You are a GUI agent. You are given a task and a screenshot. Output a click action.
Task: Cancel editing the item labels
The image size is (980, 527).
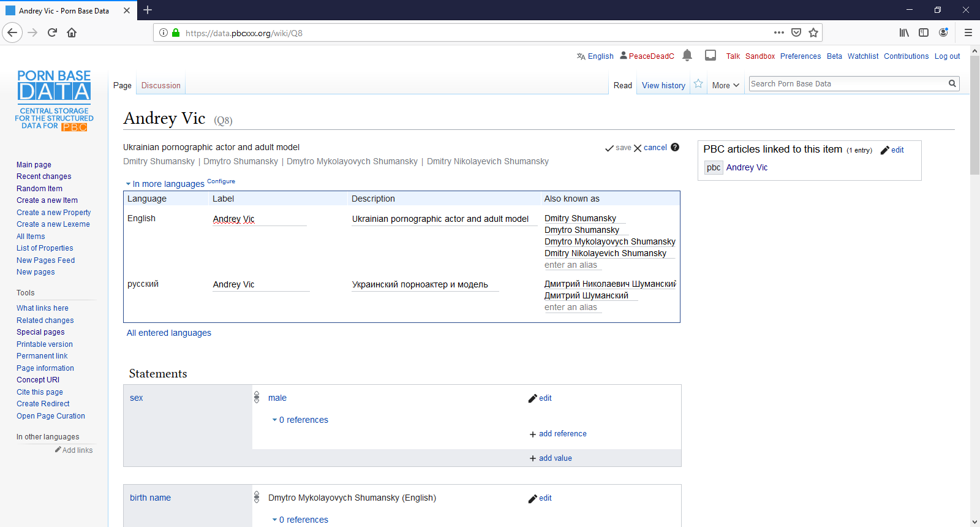650,148
